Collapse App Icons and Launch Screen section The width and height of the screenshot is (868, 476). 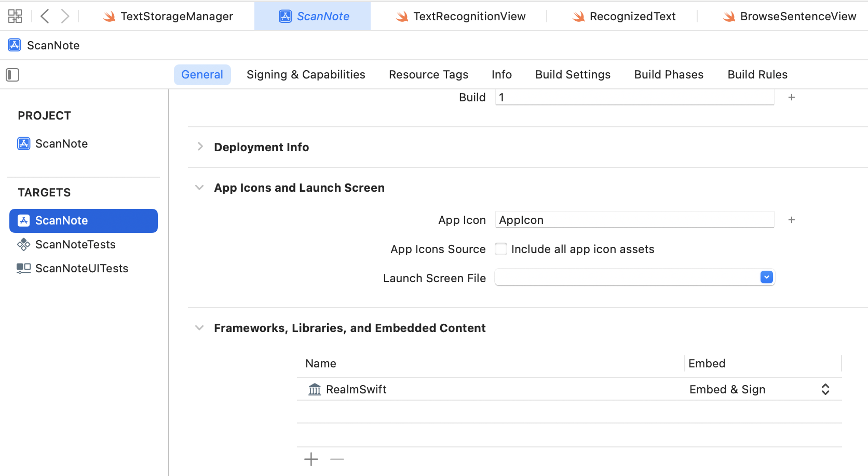(199, 188)
